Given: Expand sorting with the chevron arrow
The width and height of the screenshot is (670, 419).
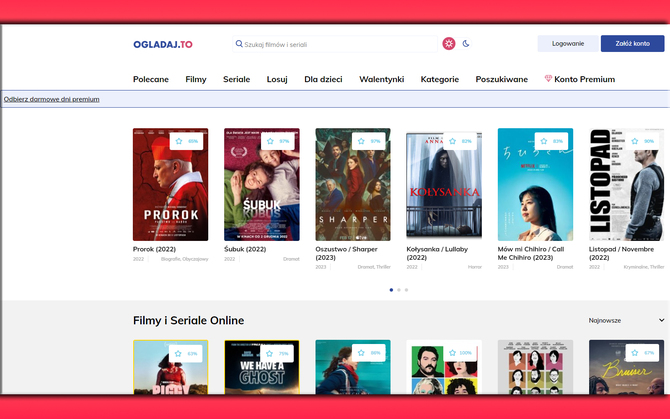Looking at the screenshot, I should [x=661, y=320].
